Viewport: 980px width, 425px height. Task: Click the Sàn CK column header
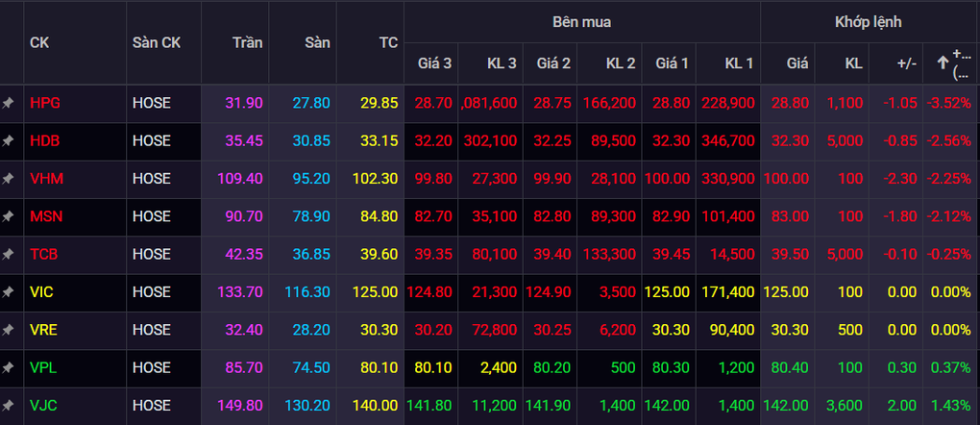[x=157, y=42]
